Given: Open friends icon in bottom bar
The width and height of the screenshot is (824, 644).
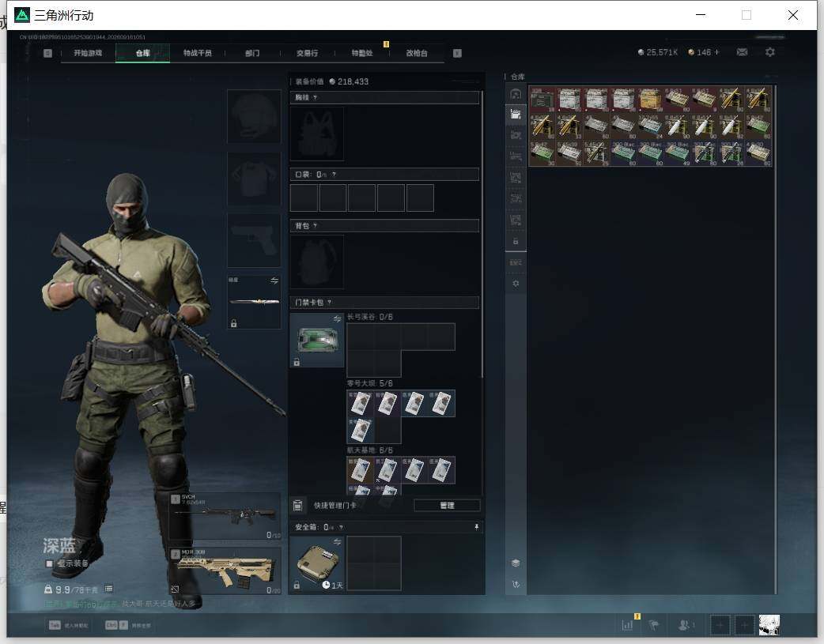Looking at the screenshot, I should 685,625.
